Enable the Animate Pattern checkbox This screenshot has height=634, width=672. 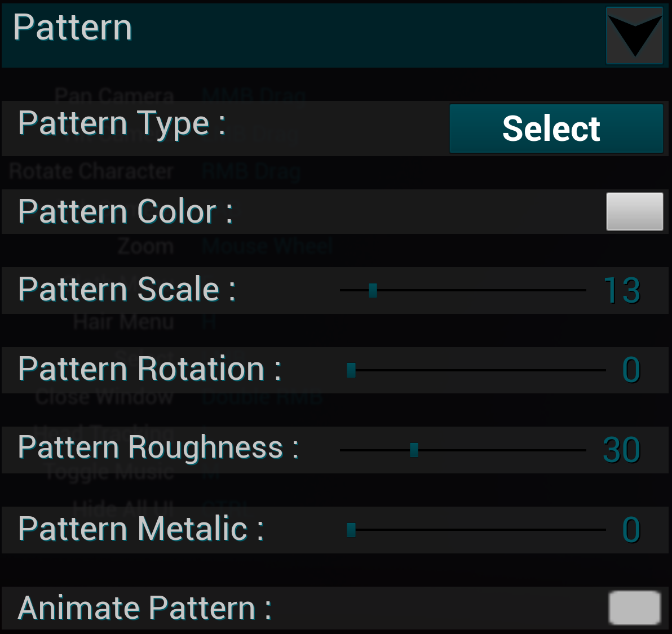(x=634, y=608)
